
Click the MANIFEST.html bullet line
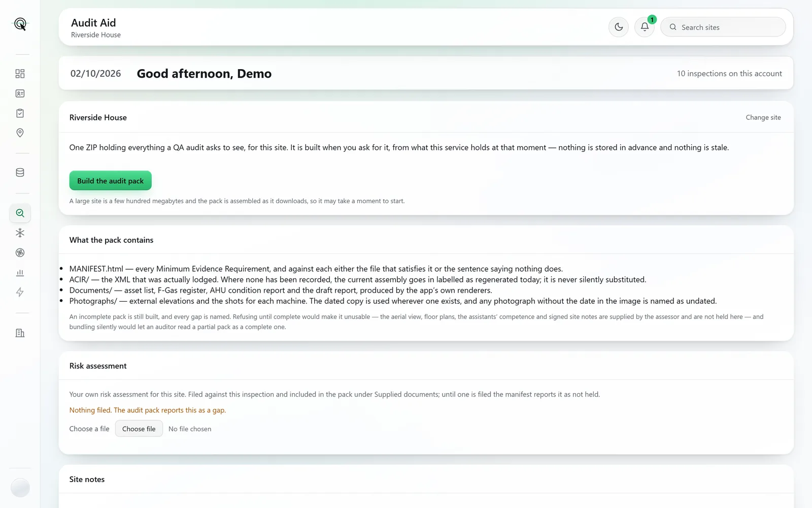click(x=316, y=269)
